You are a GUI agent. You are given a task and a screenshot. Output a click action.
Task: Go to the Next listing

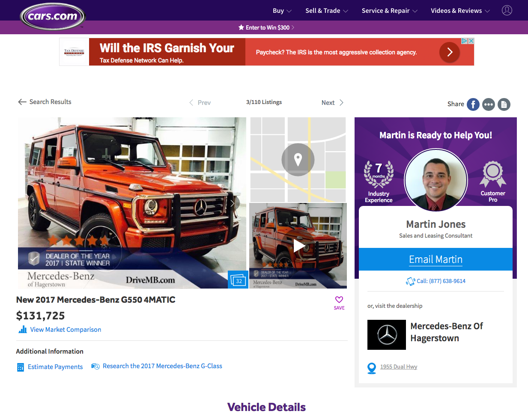pyautogui.click(x=333, y=103)
